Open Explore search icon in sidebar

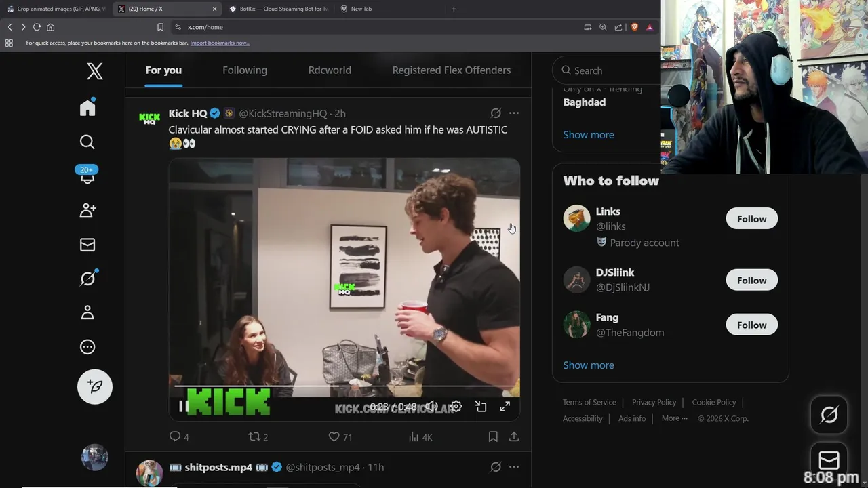point(87,142)
